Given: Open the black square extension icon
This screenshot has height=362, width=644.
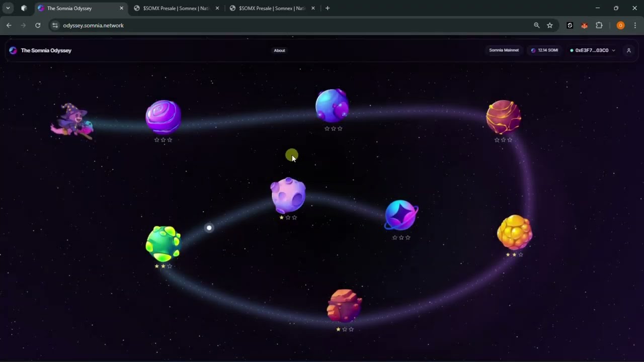Looking at the screenshot, I should (x=570, y=25).
